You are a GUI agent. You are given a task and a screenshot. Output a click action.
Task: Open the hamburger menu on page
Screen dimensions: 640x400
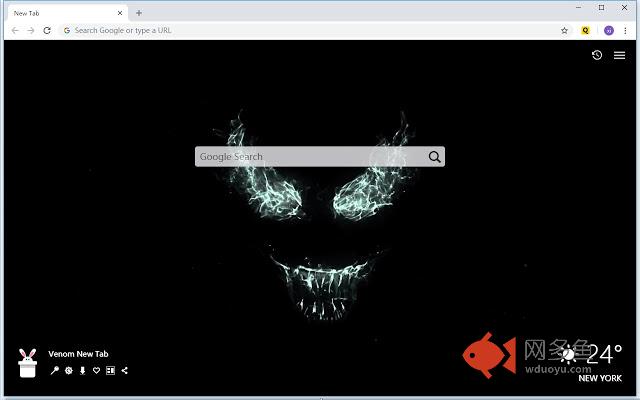619,55
